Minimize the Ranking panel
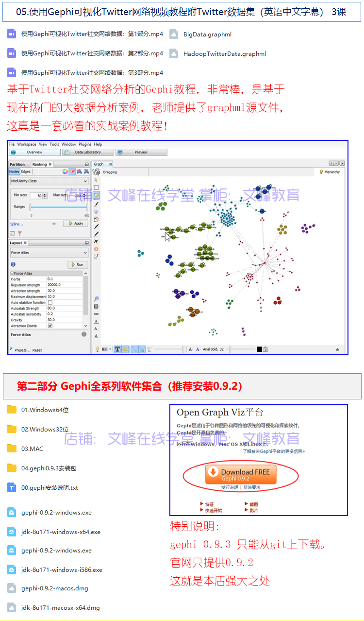The image size is (364, 621). (86, 164)
